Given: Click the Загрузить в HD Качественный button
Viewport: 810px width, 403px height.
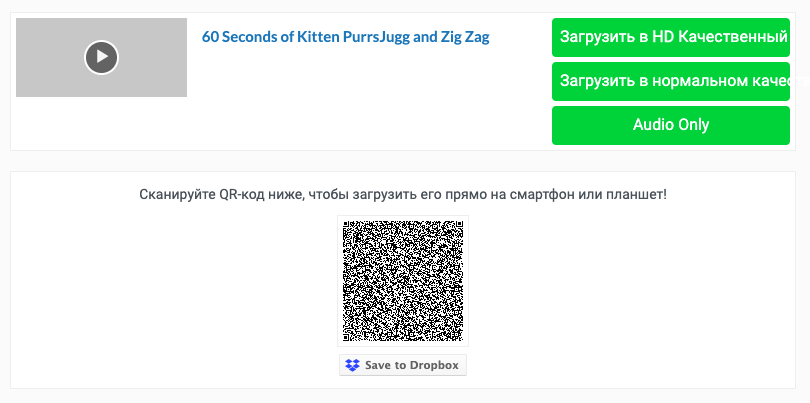Looking at the screenshot, I should (x=671, y=37).
